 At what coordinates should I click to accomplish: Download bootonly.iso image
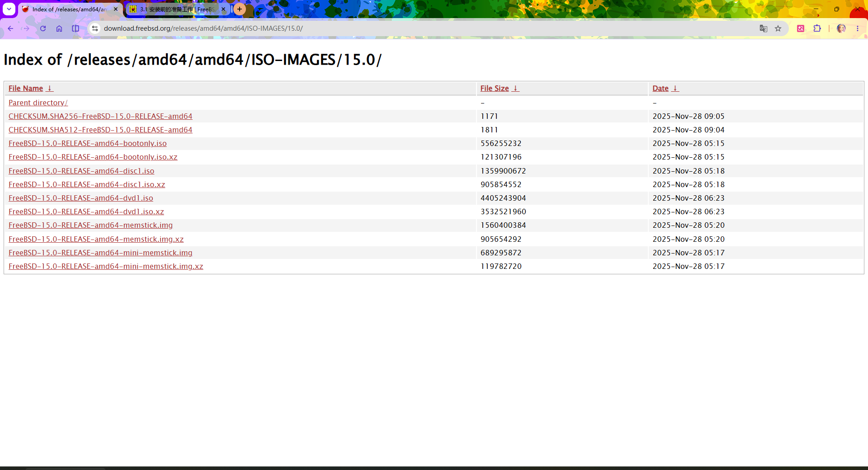tap(88, 144)
